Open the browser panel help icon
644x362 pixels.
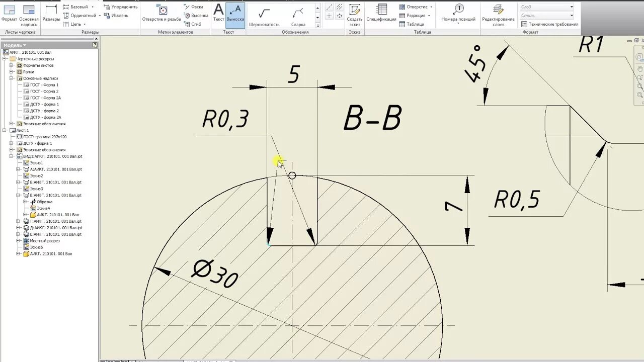95,45
